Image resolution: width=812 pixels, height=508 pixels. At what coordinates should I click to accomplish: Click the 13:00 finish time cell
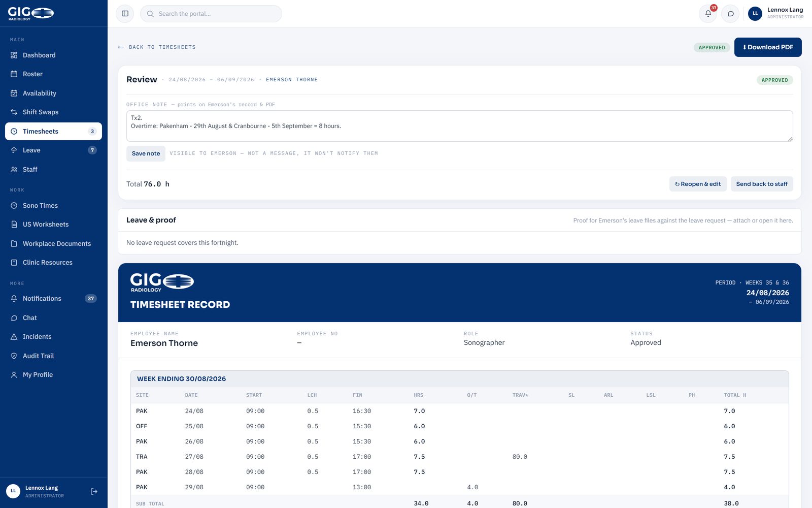pos(362,487)
